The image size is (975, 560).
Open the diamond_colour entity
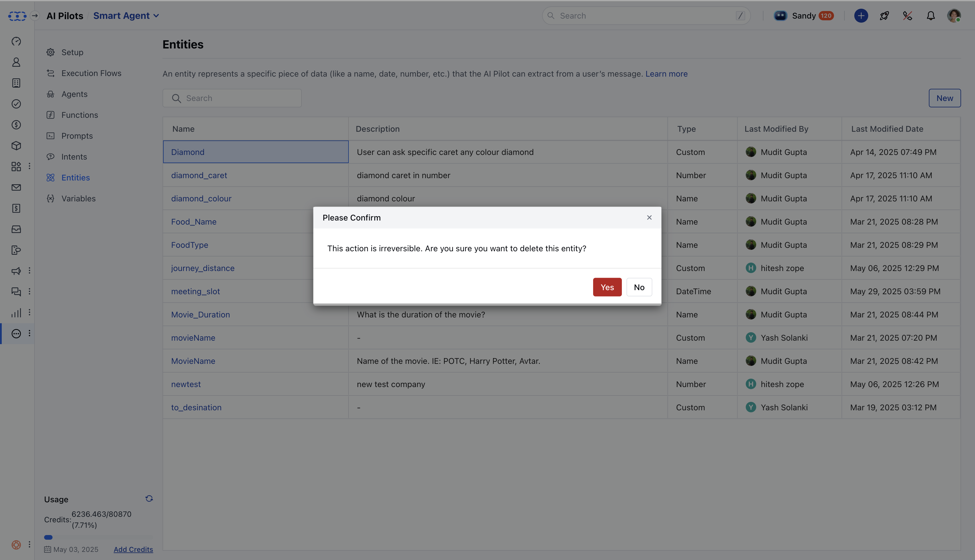(x=201, y=198)
